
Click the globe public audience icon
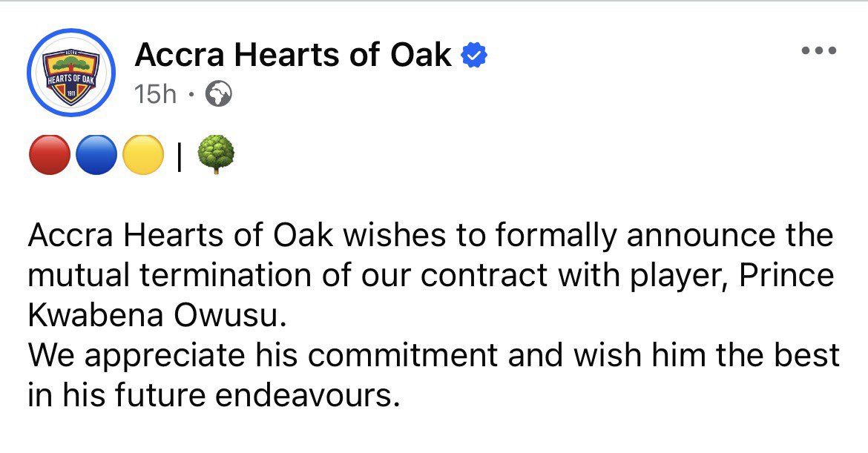pos(217,94)
